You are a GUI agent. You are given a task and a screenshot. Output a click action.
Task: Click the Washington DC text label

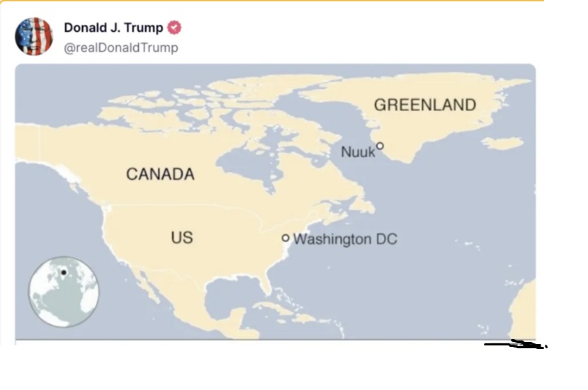pos(345,239)
